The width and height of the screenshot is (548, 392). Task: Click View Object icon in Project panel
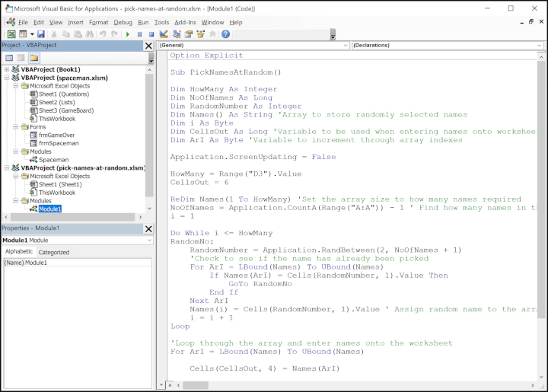point(21,58)
